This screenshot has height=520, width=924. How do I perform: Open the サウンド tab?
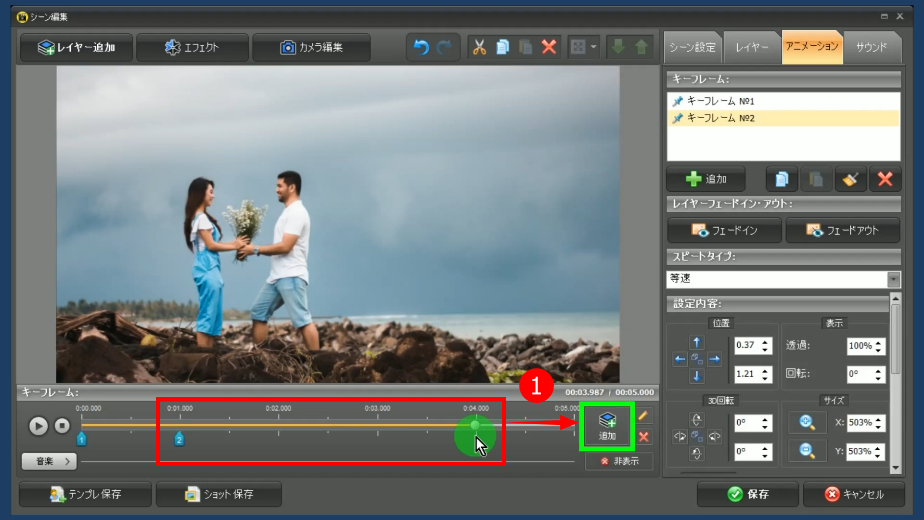point(871,47)
